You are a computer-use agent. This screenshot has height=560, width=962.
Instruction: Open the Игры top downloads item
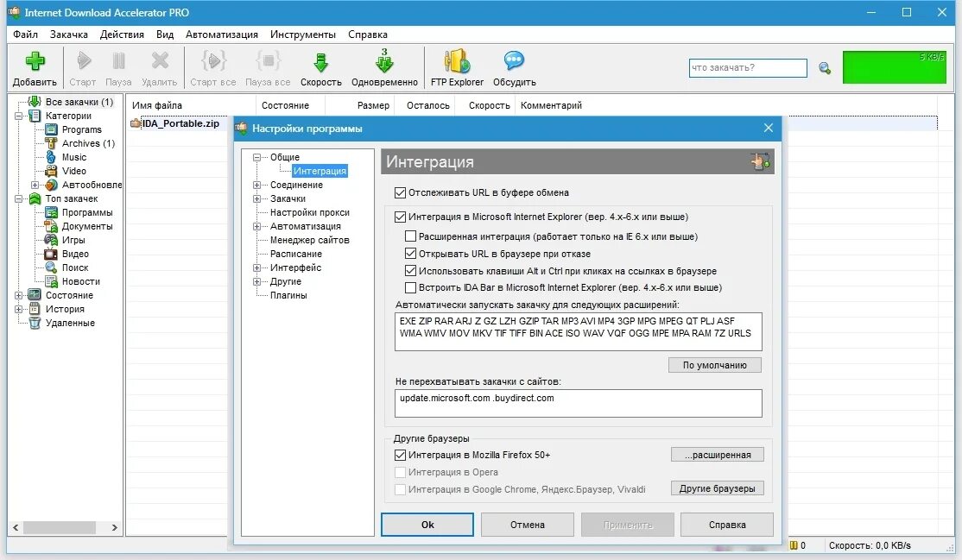pyautogui.click(x=73, y=240)
